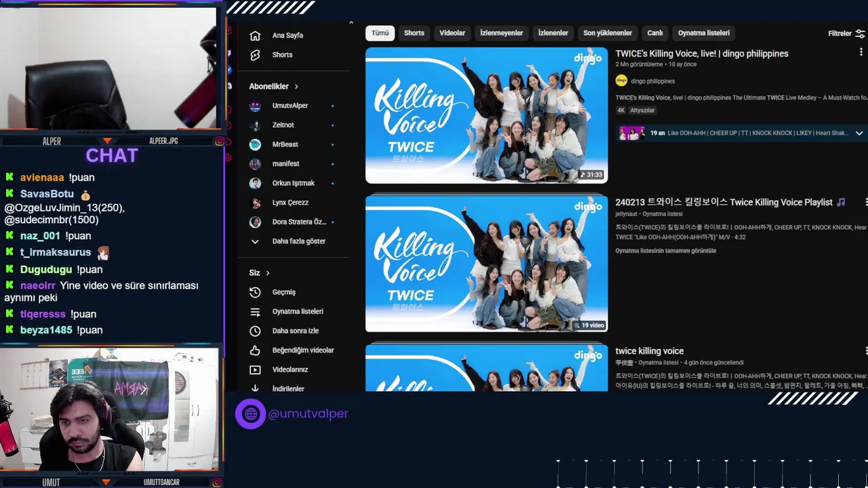The image size is (868, 488).
Task: Open Orkun Işıtmak channel avatar
Action: pyautogui.click(x=255, y=183)
